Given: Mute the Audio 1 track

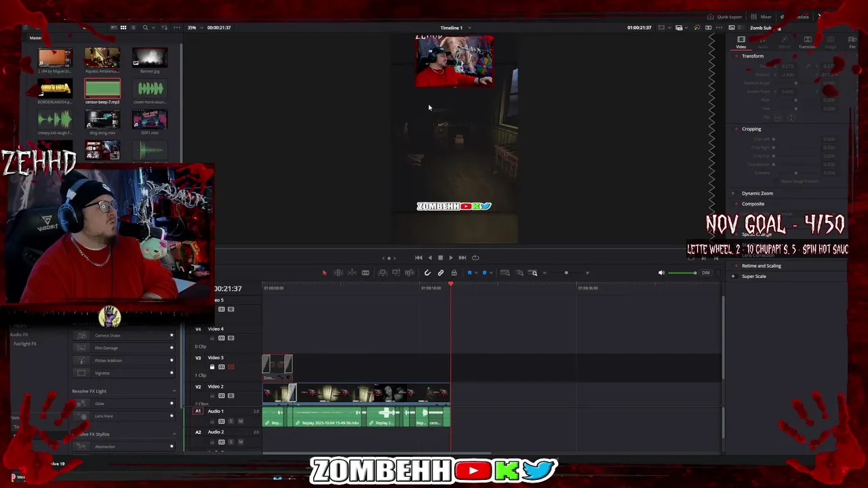Looking at the screenshot, I should (x=240, y=422).
